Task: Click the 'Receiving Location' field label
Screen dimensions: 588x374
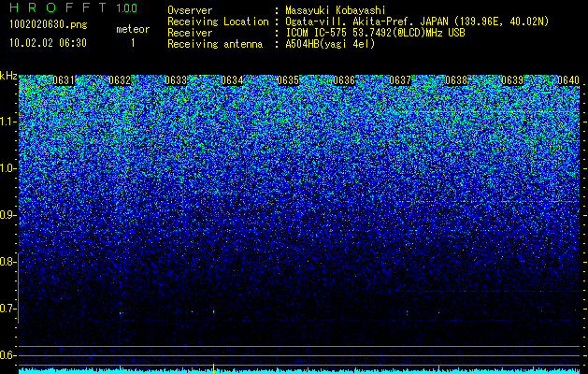Action: [x=218, y=22]
